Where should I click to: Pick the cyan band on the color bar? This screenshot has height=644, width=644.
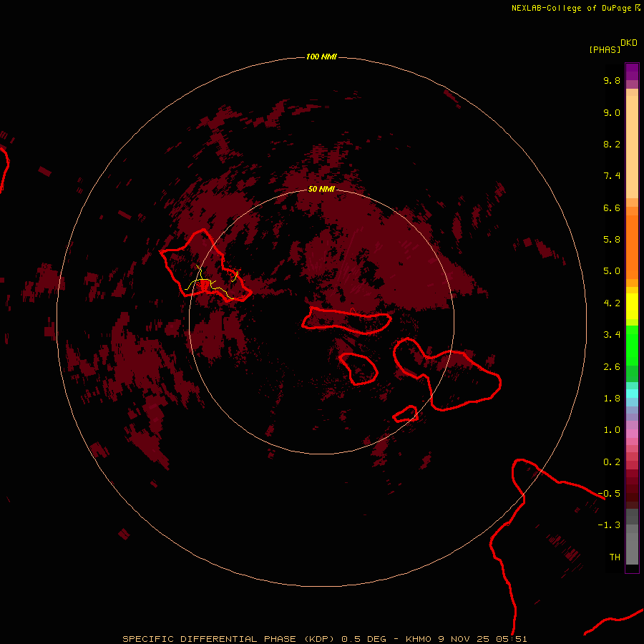pos(632,393)
